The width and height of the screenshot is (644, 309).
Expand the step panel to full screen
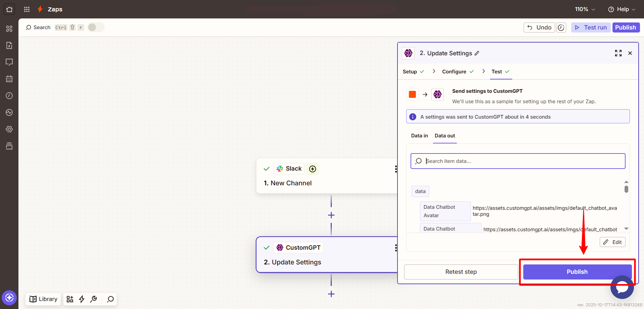coord(618,53)
